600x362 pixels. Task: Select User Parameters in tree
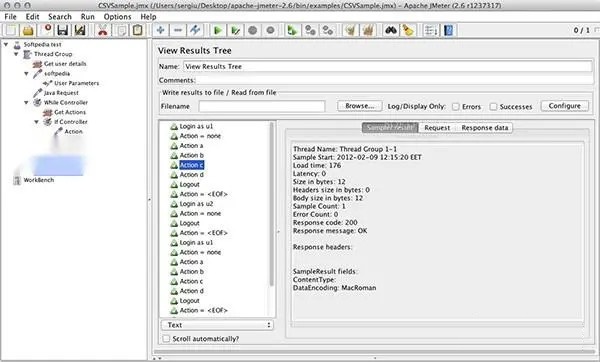click(77, 83)
